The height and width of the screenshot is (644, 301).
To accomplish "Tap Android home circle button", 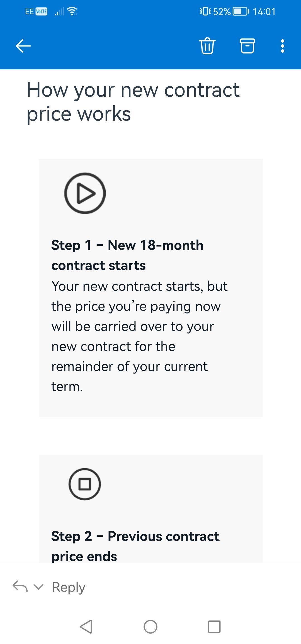I will point(151,627).
